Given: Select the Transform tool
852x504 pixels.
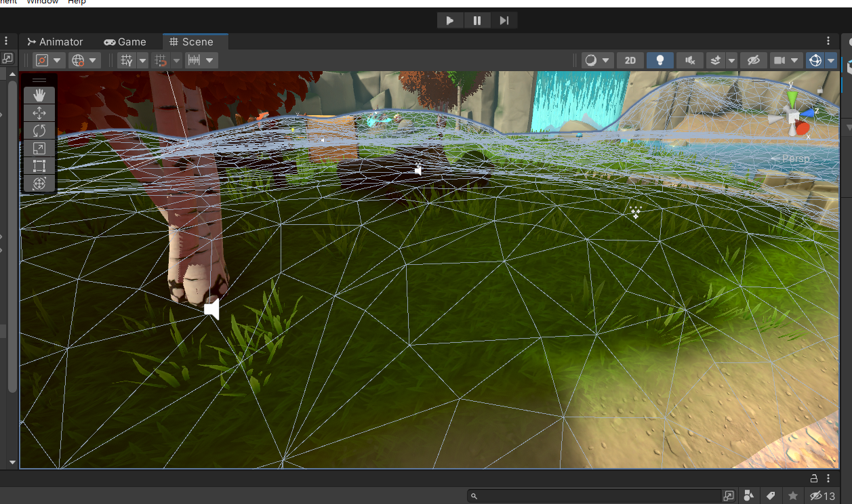Looking at the screenshot, I should tap(39, 184).
